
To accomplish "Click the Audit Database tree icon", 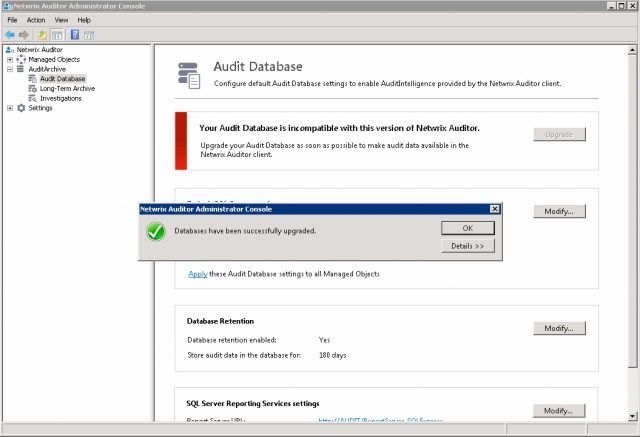I will [x=32, y=79].
